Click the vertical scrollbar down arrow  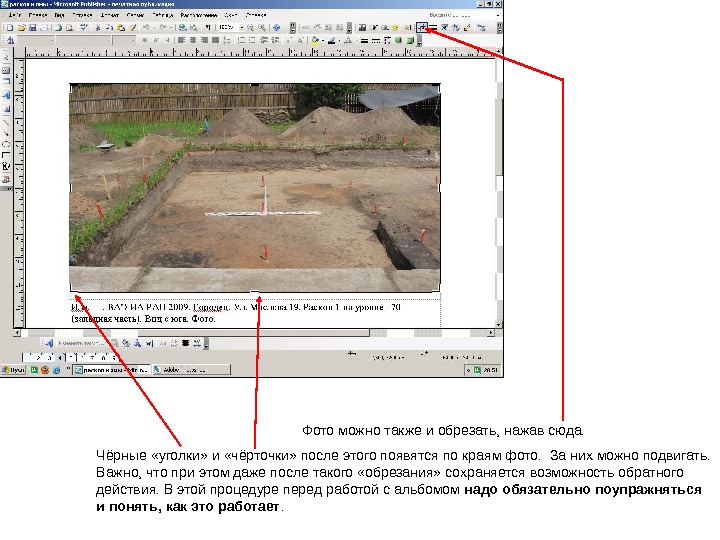[x=499, y=324]
